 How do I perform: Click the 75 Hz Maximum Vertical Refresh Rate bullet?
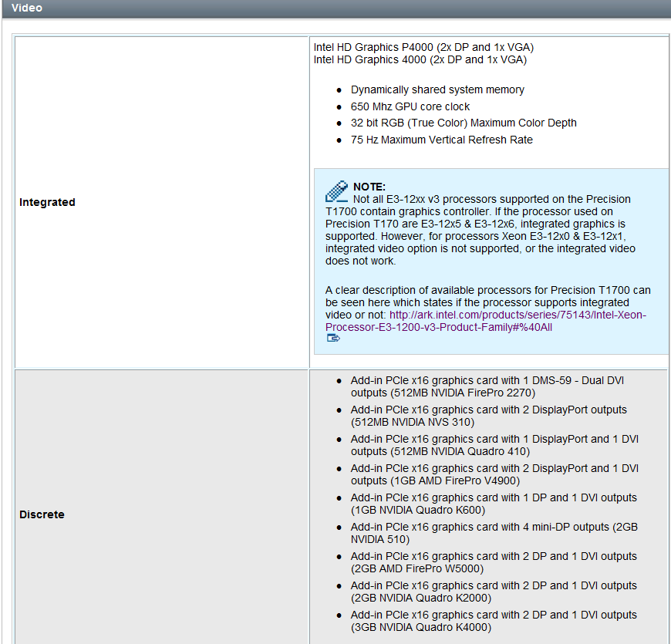(x=442, y=140)
